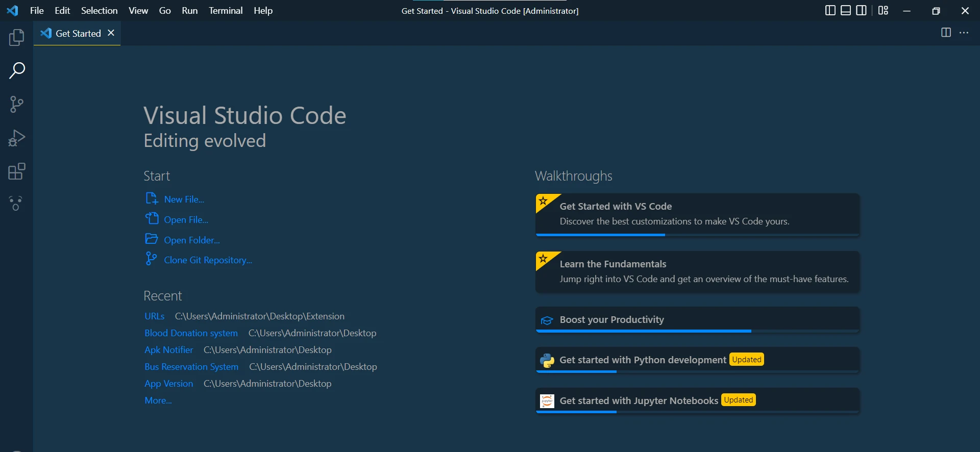Open Get started with Jupyter Notebooks walkthrough

click(x=697, y=401)
